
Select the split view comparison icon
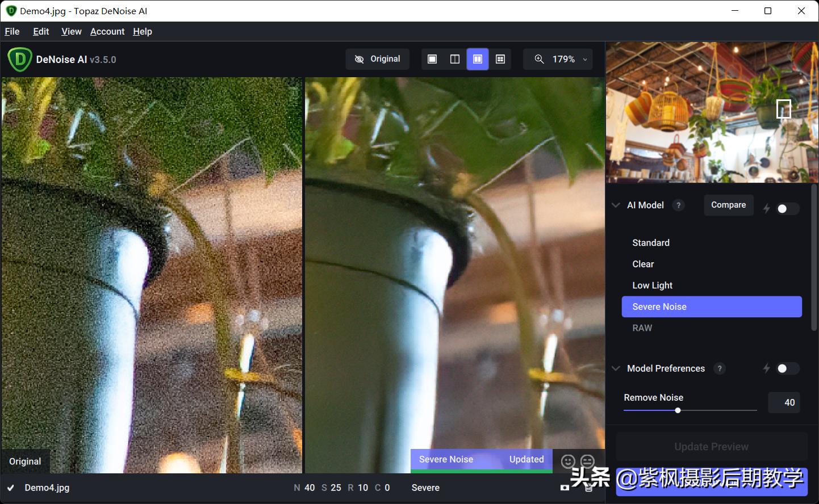click(x=454, y=58)
